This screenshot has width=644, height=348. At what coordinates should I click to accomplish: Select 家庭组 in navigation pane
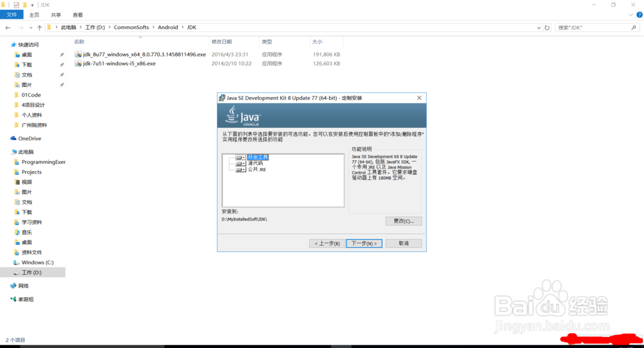[x=26, y=300]
